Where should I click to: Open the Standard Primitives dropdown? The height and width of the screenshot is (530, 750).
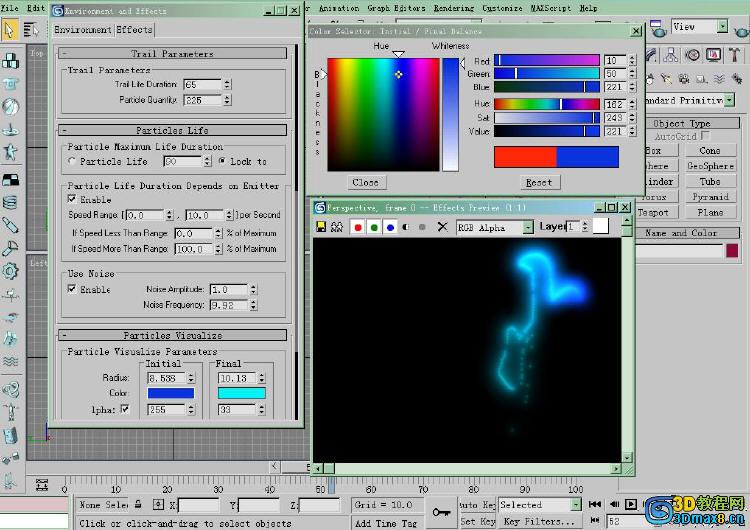click(x=729, y=100)
